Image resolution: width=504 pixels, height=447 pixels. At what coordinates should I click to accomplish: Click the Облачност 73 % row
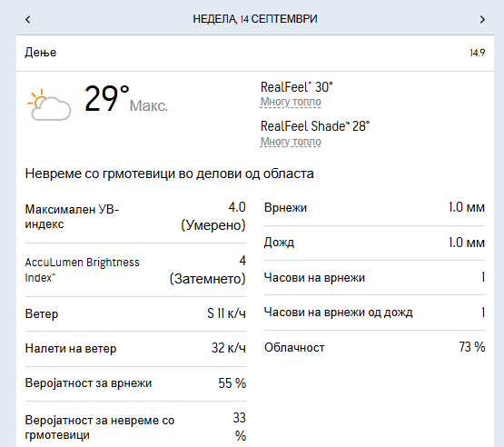374,347
